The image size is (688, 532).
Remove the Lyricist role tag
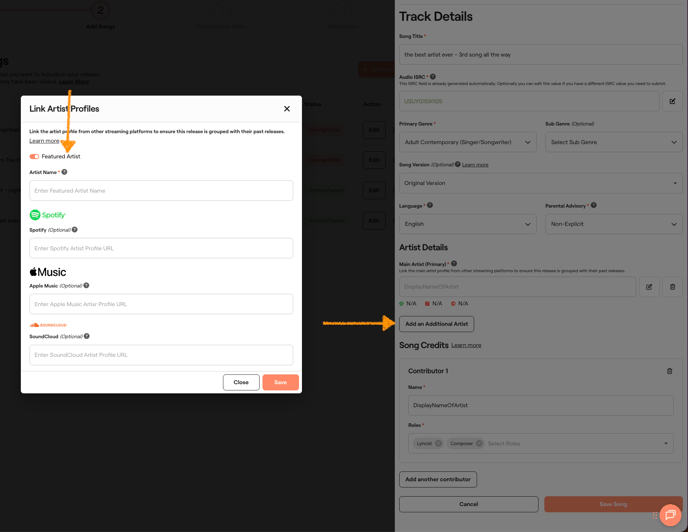pos(438,443)
